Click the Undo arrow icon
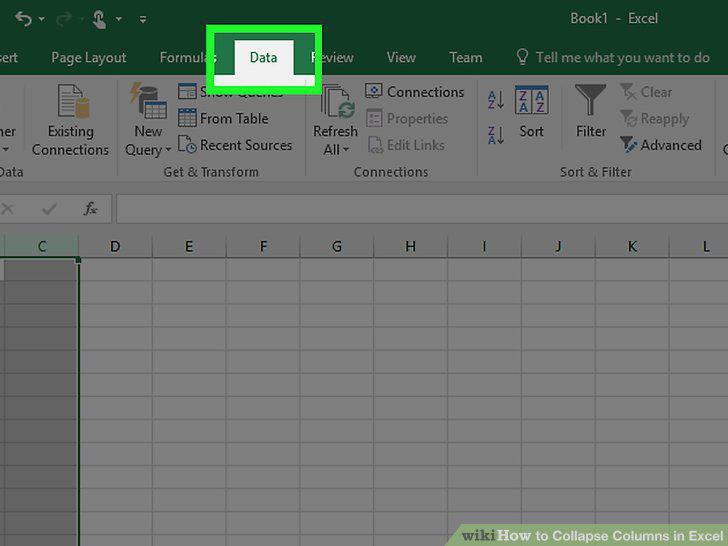The width and height of the screenshot is (728, 546). tap(23, 19)
